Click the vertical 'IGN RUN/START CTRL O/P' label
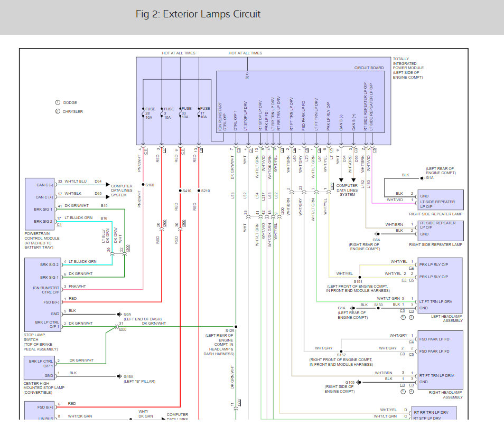 [222, 117]
